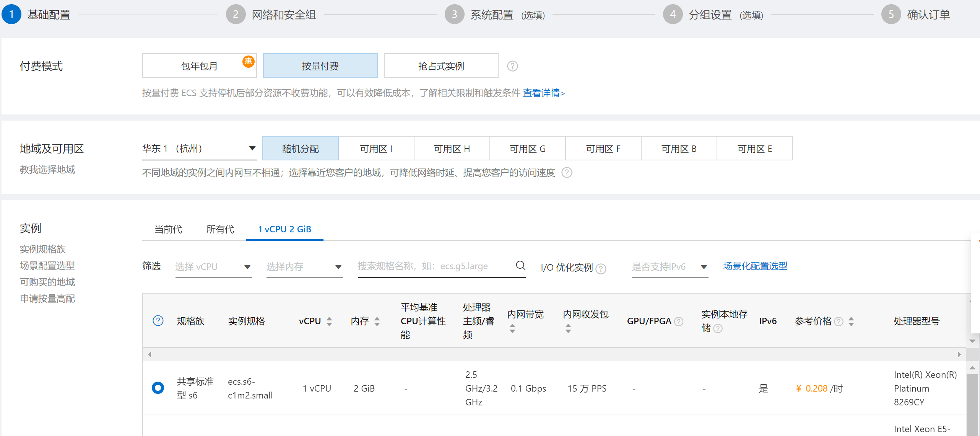Switch to 所有代 tab
980x436 pixels.
tap(220, 229)
